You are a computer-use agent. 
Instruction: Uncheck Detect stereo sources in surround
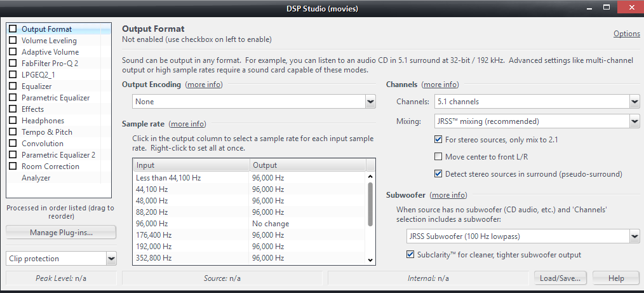[438, 174]
